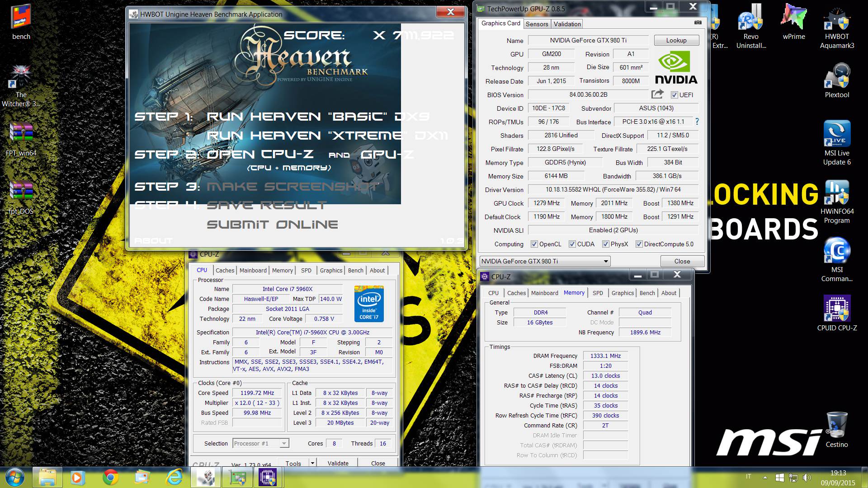Open File Explorer from the taskbar
This screenshot has height=488, width=868.
(47, 477)
